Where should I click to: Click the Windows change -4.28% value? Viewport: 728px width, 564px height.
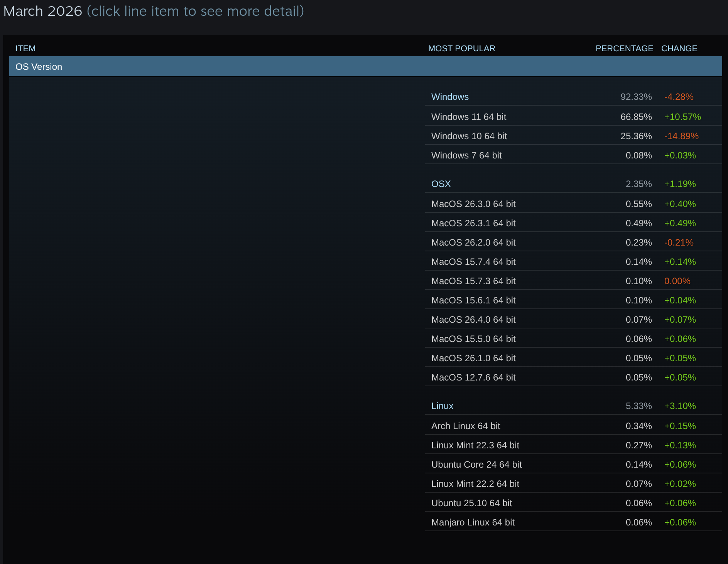click(679, 97)
